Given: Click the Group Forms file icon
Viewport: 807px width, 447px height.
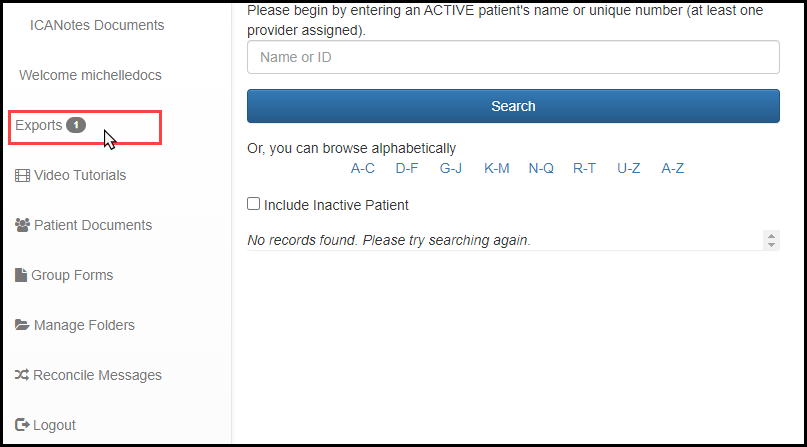Looking at the screenshot, I should point(21,275).
